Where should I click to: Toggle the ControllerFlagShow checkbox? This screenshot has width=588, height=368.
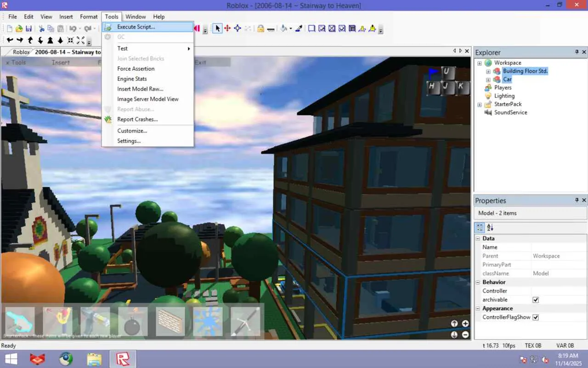pyautogui.click(x=536, y=317)
